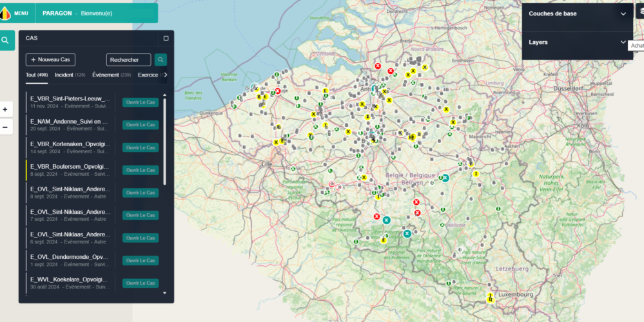Run search with teal magnifier in CAS panel
Viewport: 644px width, 322px height.
click(x=161, y=59)
